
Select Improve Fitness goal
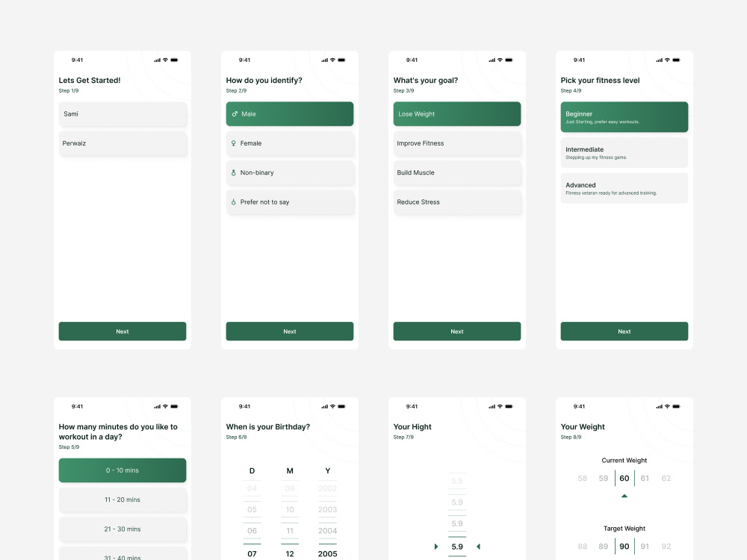[x=457, y=143]
